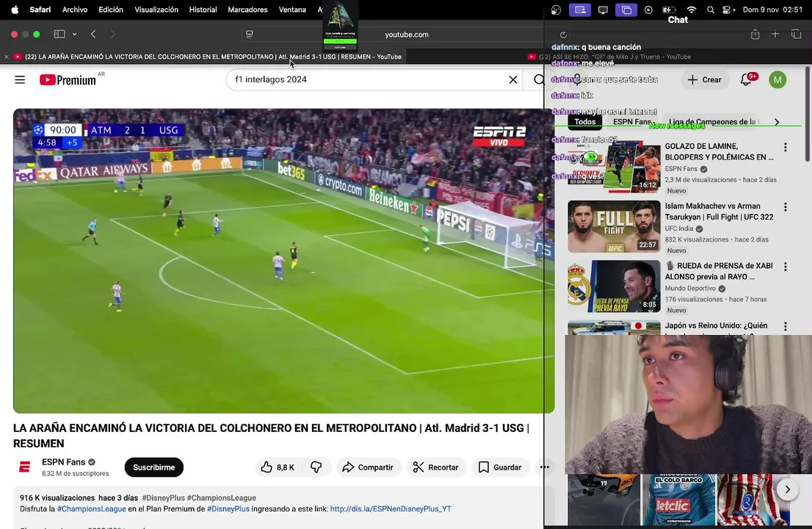Open more actions beside Guardar

pos(544,467)
